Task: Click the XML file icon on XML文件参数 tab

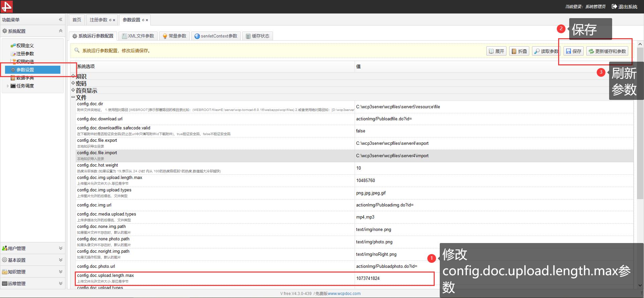Action: [124, 36]
